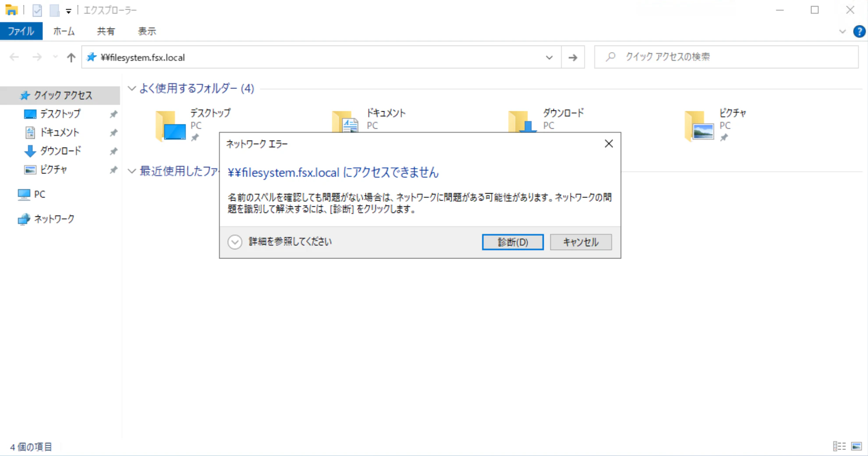
Task: Open Explorer help question mark icon
Action: 859,32
